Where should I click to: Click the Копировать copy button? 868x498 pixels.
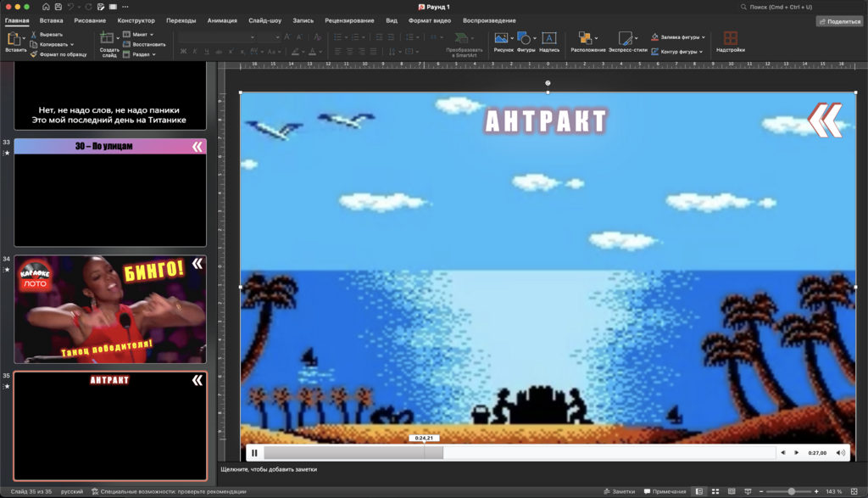pos(49,44)
